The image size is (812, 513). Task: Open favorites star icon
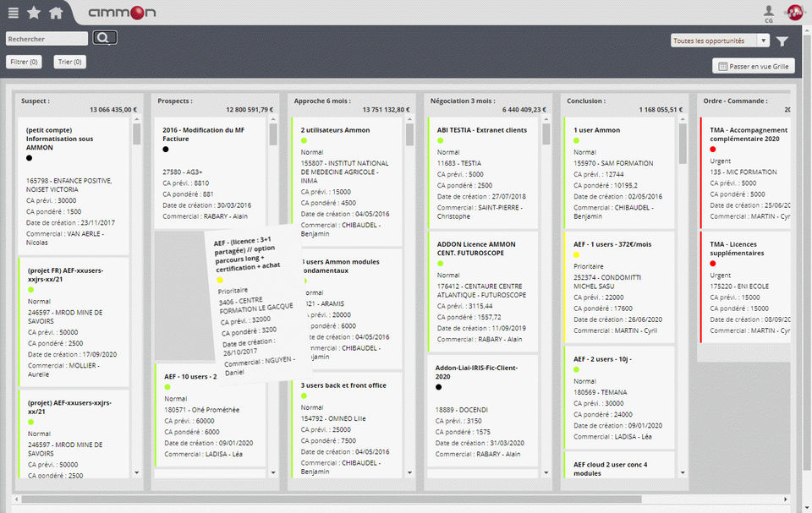click(x=34, y=13)
